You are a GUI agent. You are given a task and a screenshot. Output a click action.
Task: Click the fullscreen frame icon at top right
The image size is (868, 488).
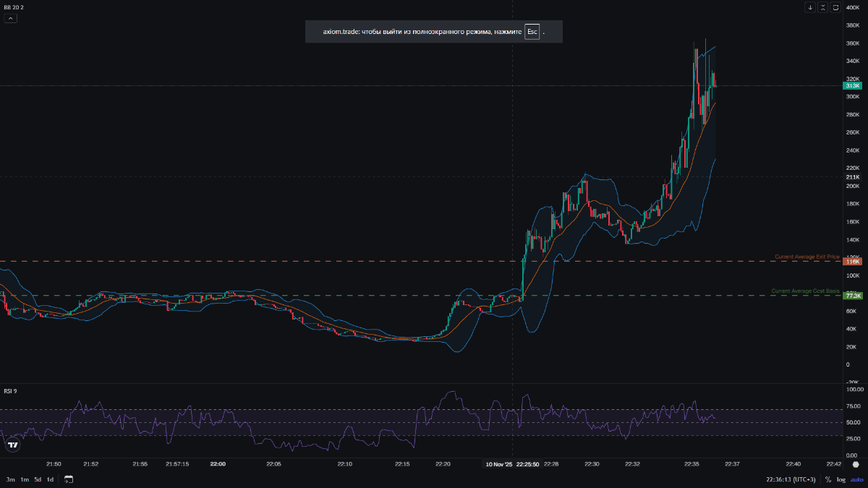click(x=835, y=7)
